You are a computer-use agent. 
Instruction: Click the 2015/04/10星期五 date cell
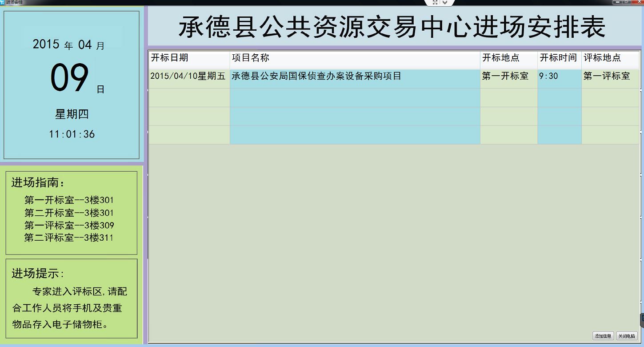(x=188, y=77)
